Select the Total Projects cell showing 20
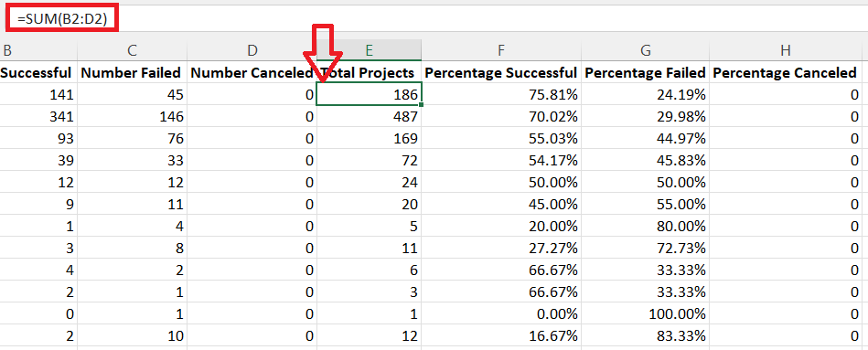The image size is (868, 350). (x=370, y=204)
